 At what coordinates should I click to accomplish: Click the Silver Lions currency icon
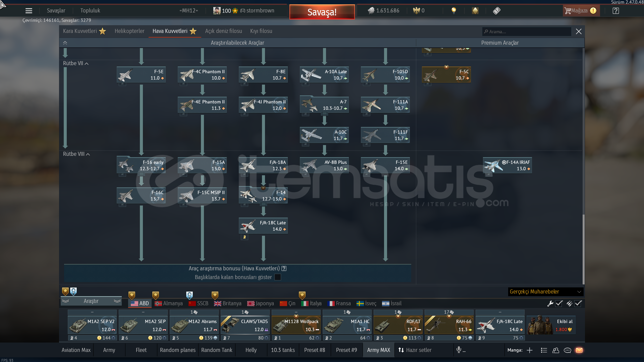coord(371,11)
